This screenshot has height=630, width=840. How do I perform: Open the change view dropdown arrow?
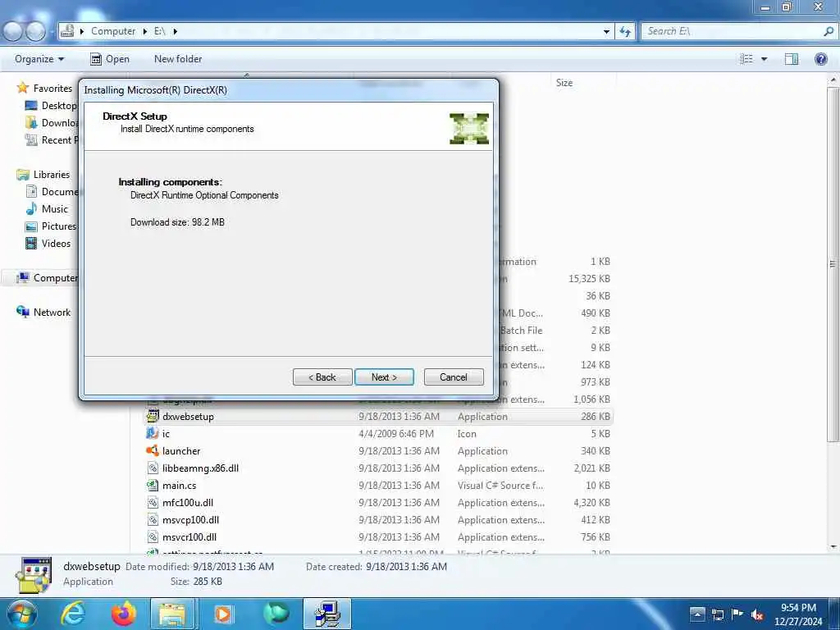[x=765, y=59]
